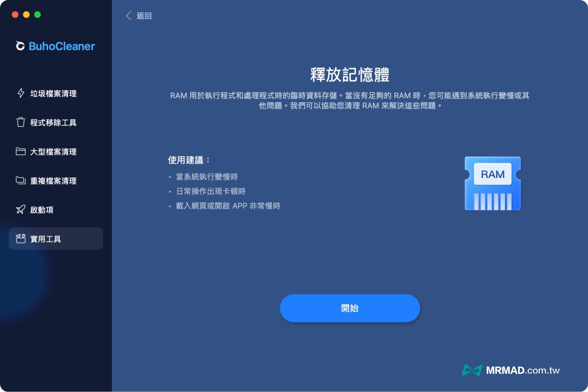The height and width of the screenshot is (392, 588).
Task: Switch to 重複檔案清理 menu item
Action: (x=53, y=181)
